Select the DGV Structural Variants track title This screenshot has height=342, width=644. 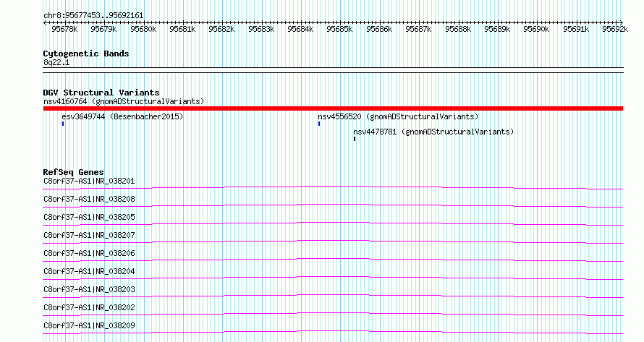[101, 93]
